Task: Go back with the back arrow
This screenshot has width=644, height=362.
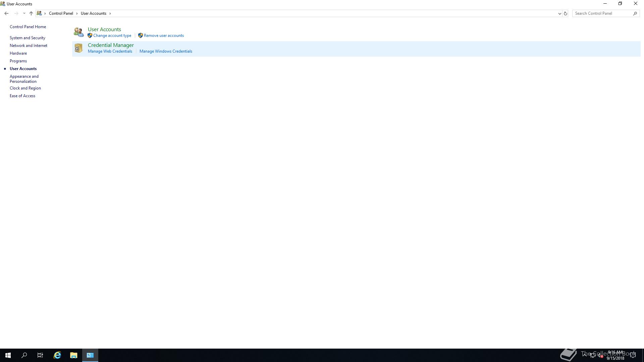Action: click(x=6, y=13)
